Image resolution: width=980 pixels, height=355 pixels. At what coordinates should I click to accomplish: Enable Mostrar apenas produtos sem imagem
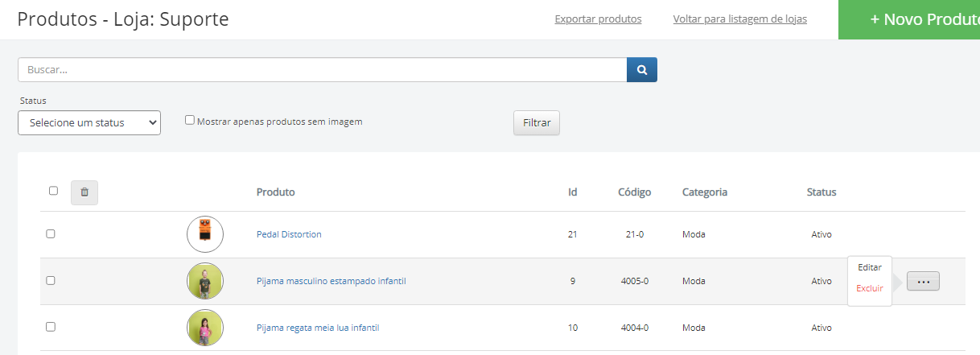[x=190, y=120]
